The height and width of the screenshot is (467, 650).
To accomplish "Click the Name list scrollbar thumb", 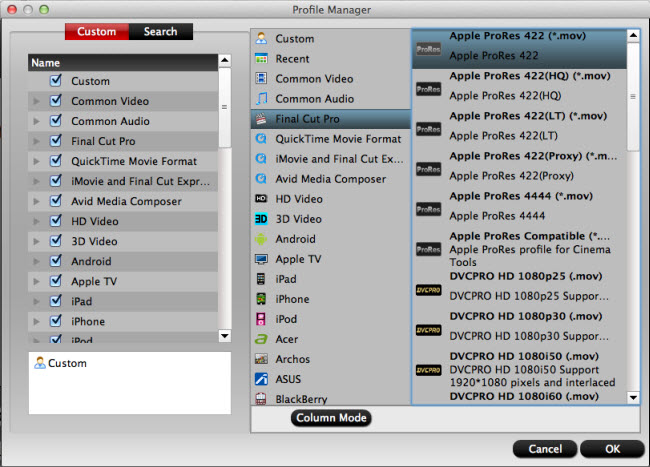I will click(x=225, y=108).
